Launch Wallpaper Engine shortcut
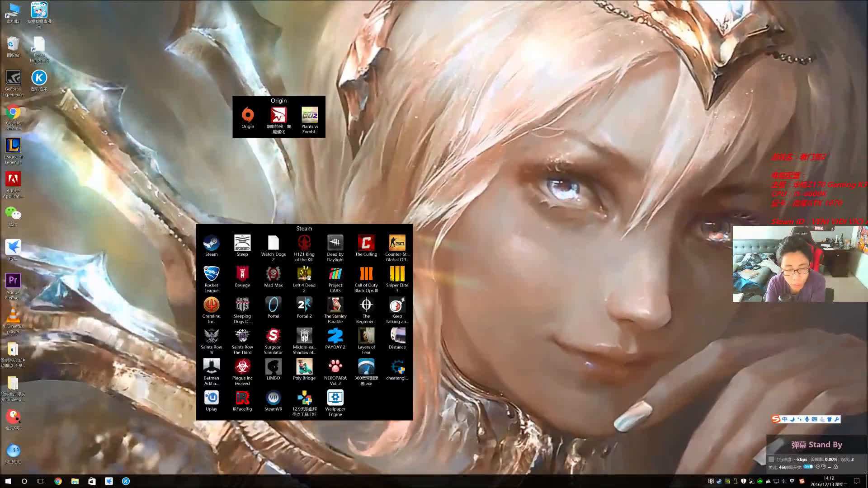868x488 pixels. (x=335, y=403)
